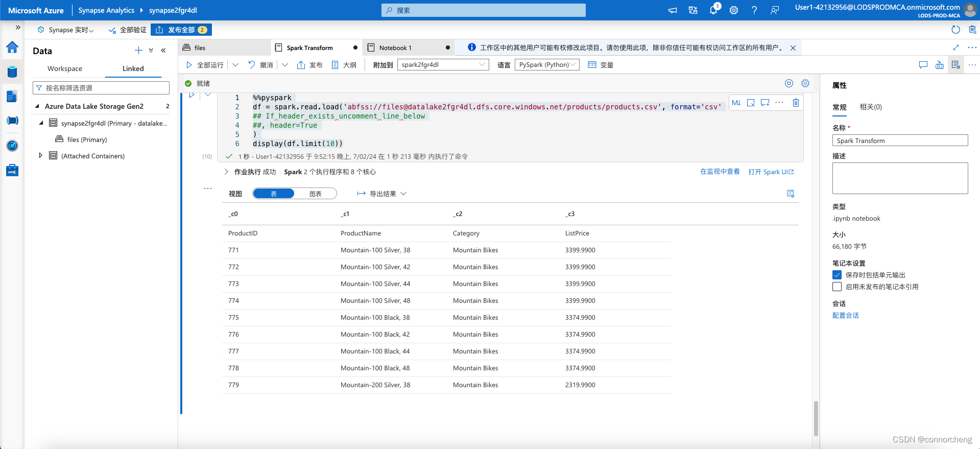
Task: Select the 常规 properties tab
Action: click(840, 107)
